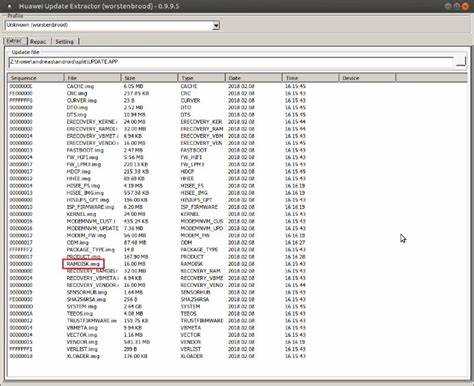The image size is (474, 386).
Task: Open the Settings tab
Action: (x=65, y=42)
